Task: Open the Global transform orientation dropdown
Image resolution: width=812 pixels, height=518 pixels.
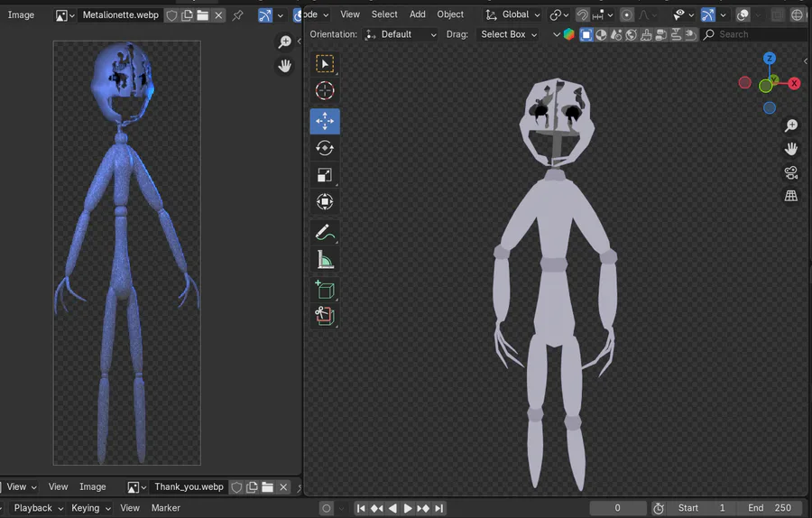Action: (513, 15)
